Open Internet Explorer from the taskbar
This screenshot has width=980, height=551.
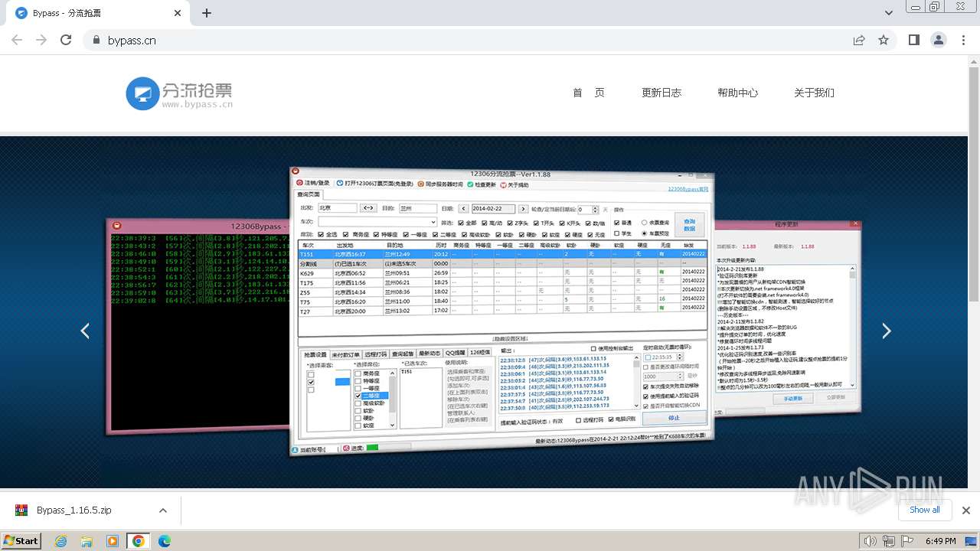coord(61,541)
